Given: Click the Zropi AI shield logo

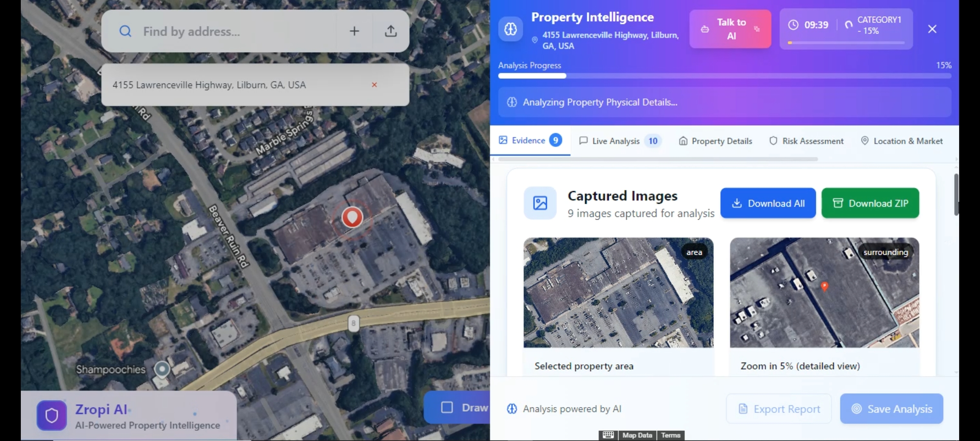Looking at the screenshot, I should click(x=51, y=415).
